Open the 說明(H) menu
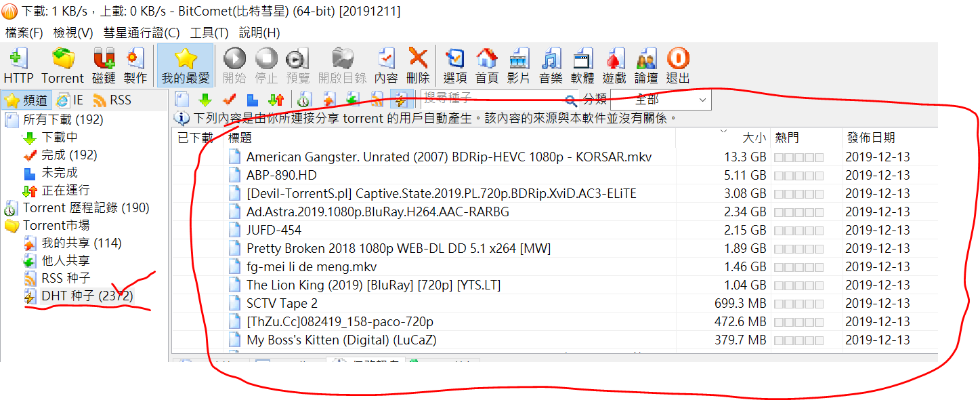This screenshot has width=980, height=400. pyautogui.click(x=259, y=33)
